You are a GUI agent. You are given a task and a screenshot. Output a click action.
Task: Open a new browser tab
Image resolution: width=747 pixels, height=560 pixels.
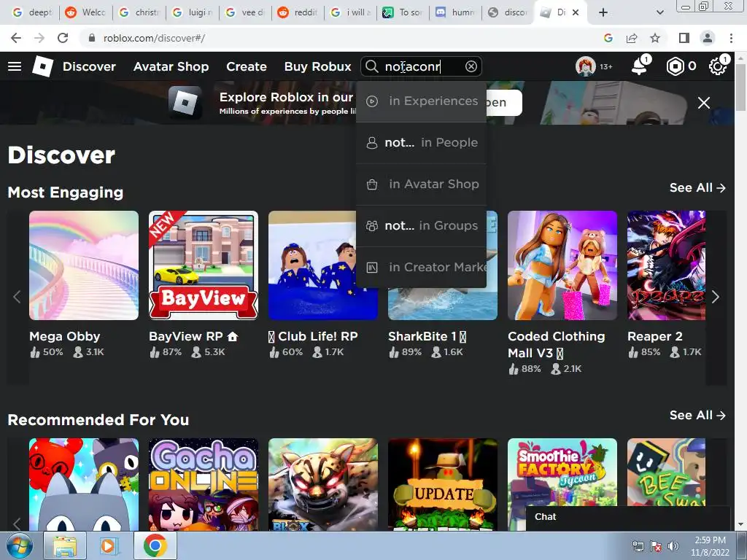[603, 12]
